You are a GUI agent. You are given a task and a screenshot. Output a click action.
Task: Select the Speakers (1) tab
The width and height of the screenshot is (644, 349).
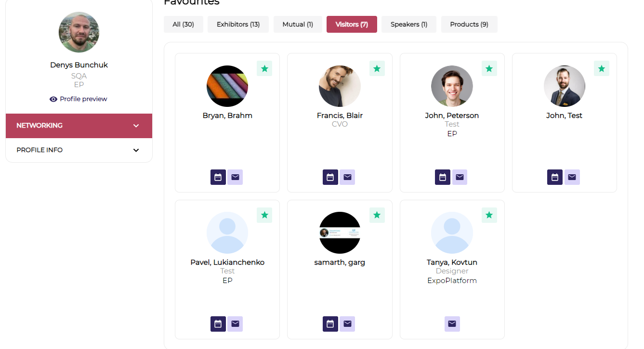(x=408, y=25)
